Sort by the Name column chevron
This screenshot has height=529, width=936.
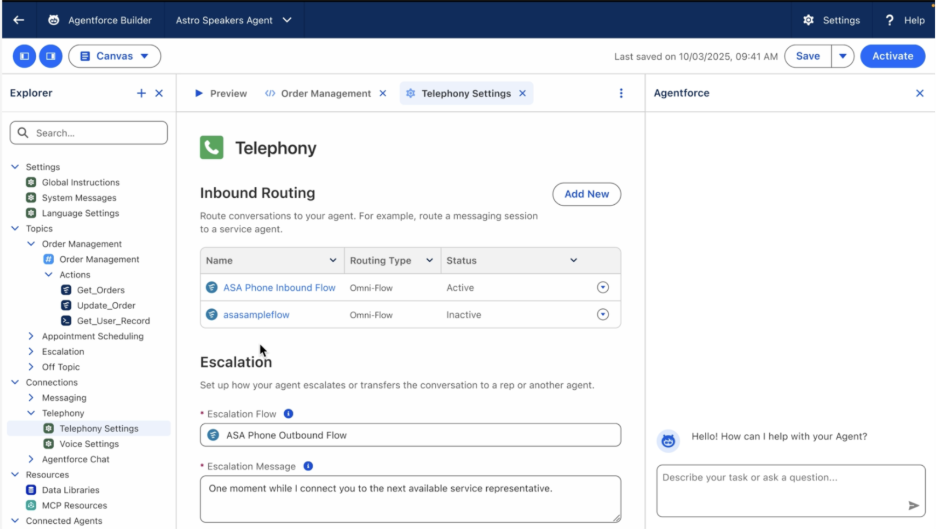pyautogui.click(x=332, y=260)
